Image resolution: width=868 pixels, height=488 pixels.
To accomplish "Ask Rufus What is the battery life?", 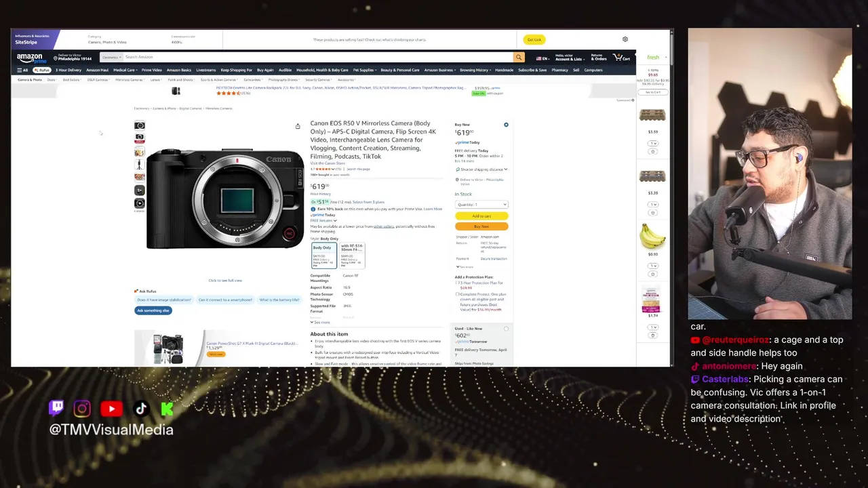I will pyautogui.click(x=279, y=300).
